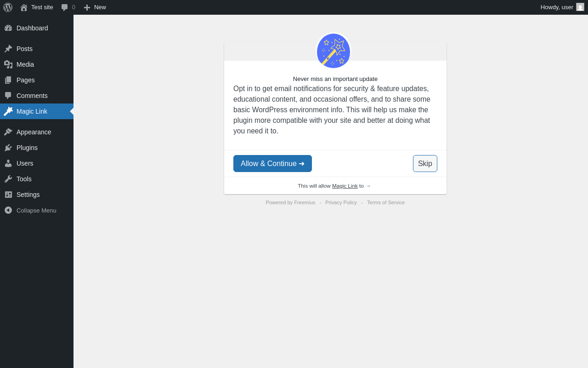Screen dimensions: 588x368
Task: Go to the Media library menu
Action: tap(37, 64)
